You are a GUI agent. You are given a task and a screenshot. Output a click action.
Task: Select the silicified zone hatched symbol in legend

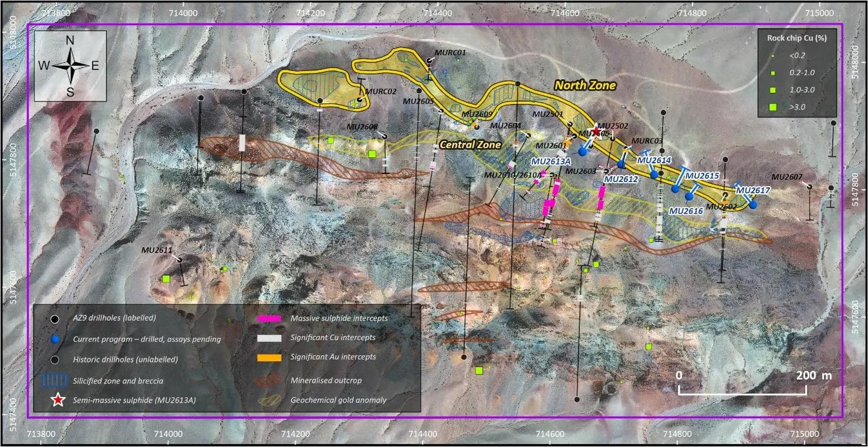(x=55, y=381)
